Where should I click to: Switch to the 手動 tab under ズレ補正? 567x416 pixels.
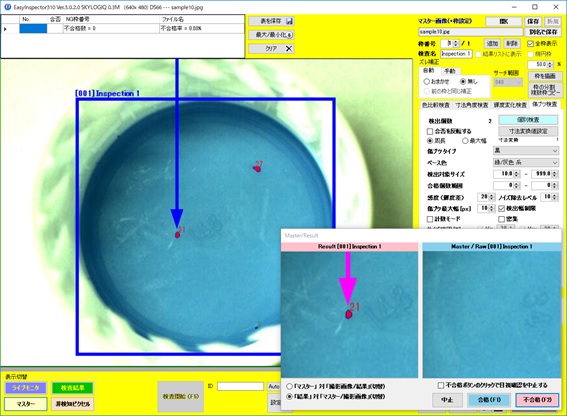449,71
